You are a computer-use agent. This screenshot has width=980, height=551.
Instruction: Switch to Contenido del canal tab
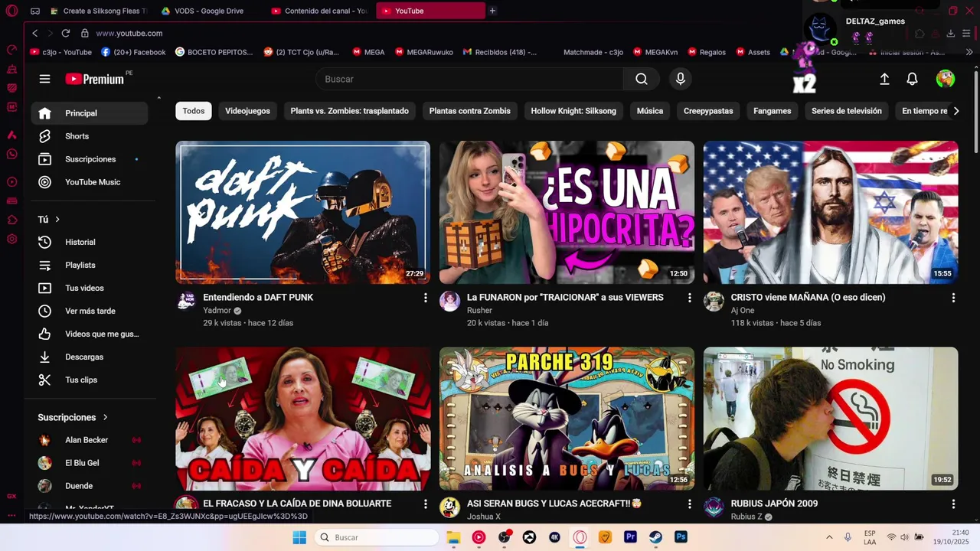[318, 11]
